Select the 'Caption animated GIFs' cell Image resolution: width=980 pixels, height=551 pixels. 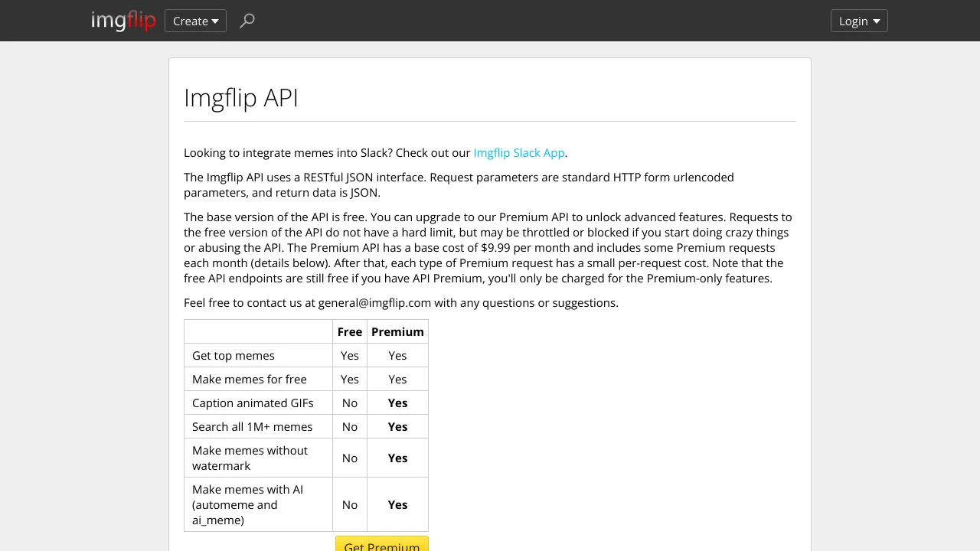(x=259, y=403)
